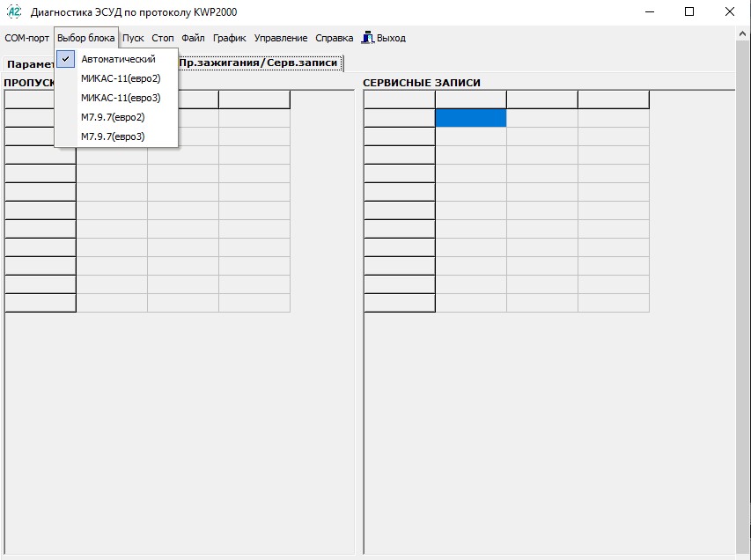Open the Файл menu
Viewport: 751px width, 560px height.
[x=193, y=38]
